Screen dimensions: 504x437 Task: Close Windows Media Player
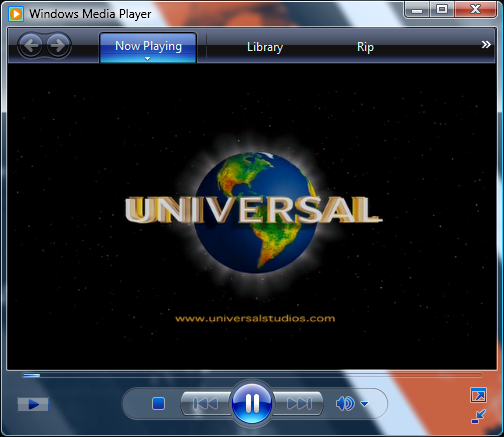click(476, 10)
